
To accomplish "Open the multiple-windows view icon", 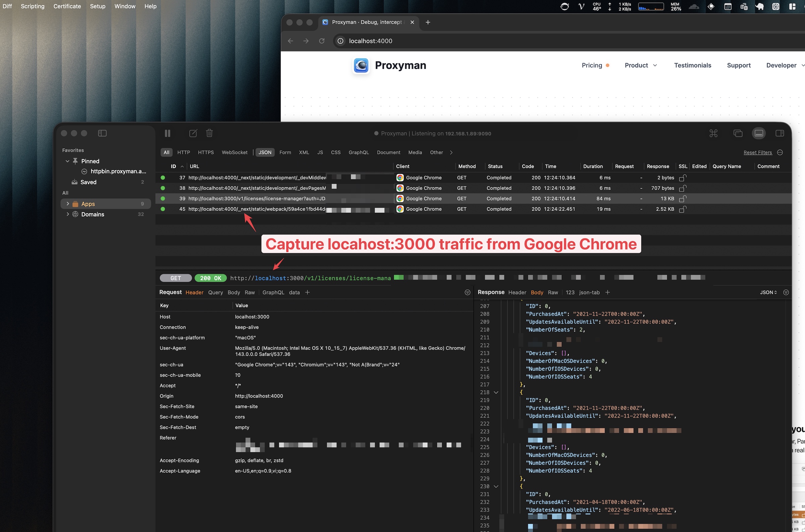I will (738, 134).
